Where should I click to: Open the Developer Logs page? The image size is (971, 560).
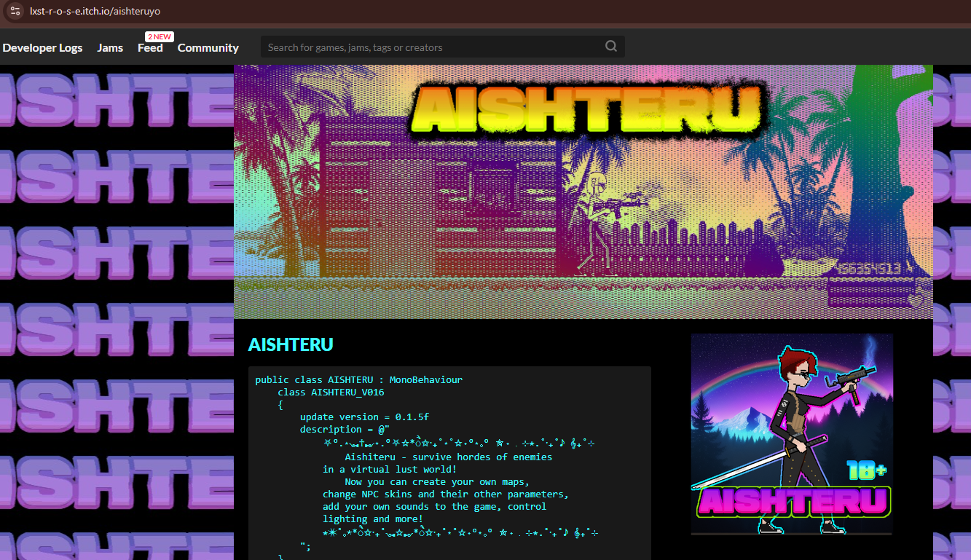(x=42, y=47)
